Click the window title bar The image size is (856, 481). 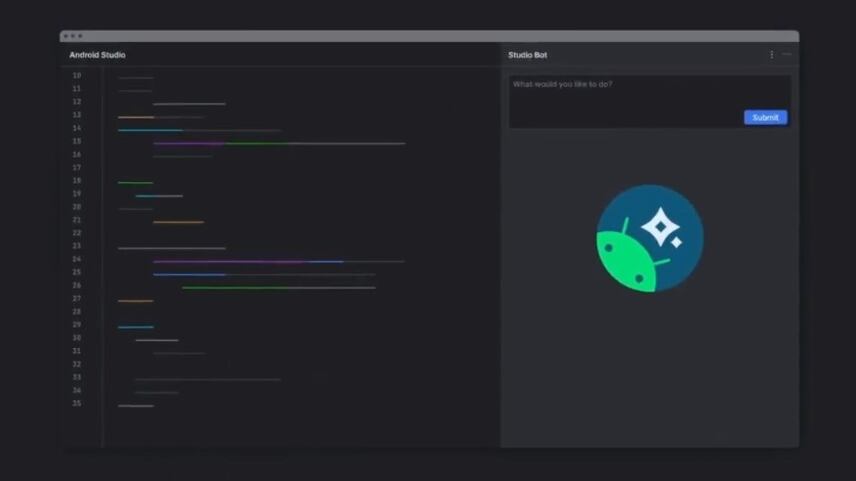pyautogui.click(x=430, y=36)
